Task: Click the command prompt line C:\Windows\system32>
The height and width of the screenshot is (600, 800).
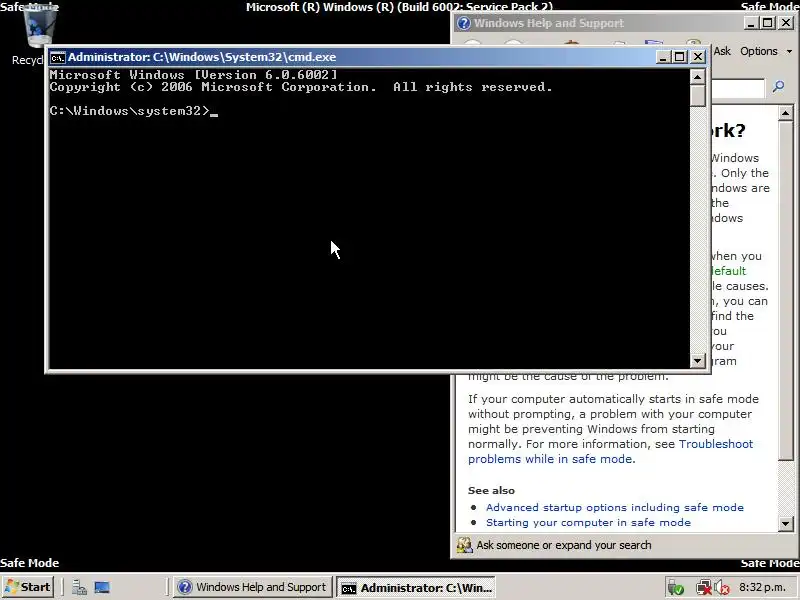Action: [130, 111]
